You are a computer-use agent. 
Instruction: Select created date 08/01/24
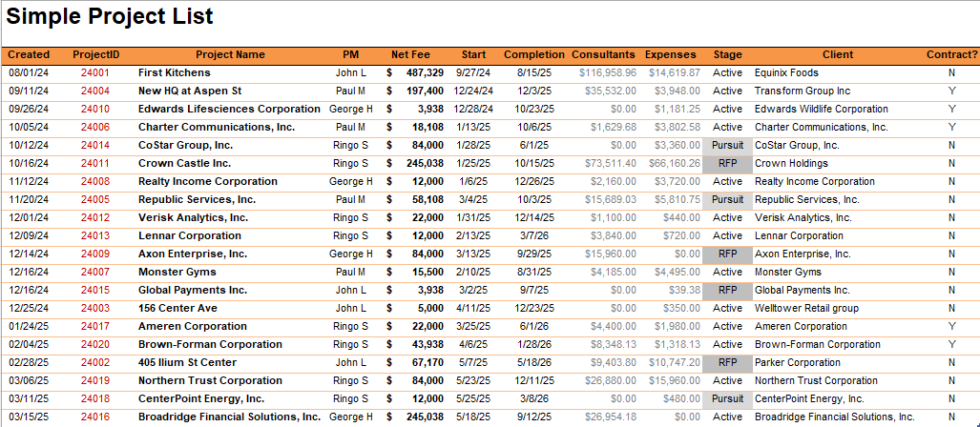[x=29, y=73]
